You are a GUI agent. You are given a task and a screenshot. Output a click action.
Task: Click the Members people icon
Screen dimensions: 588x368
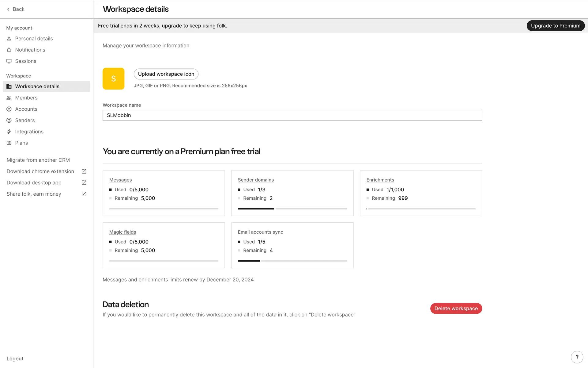click(9, 98)
